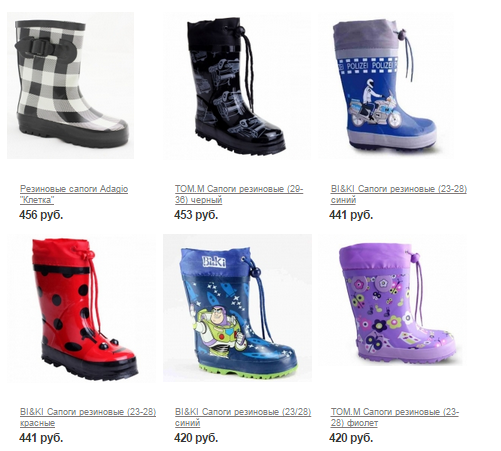Click the POLIZEI stripe on blue boot
The height and width of the screenshot is (451, 501).
pyautogui.click(x=368, y=65)
